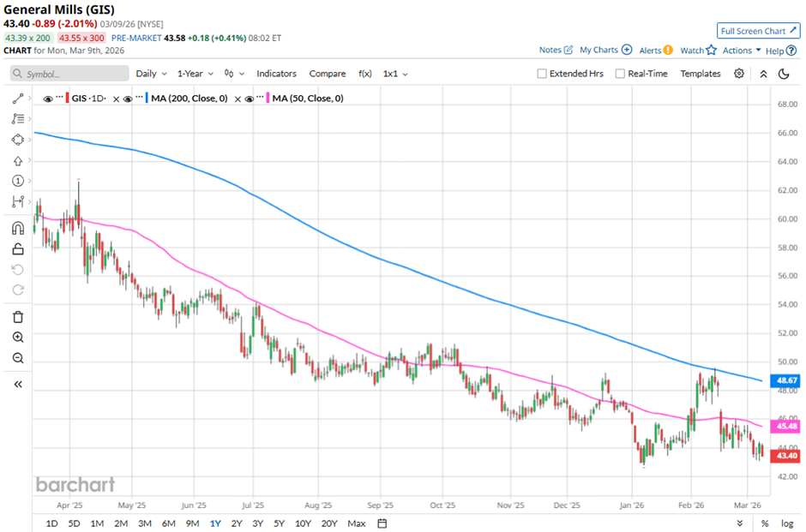Click the red GIS series color swatch

pyautogui.click(x=68, y=98)
